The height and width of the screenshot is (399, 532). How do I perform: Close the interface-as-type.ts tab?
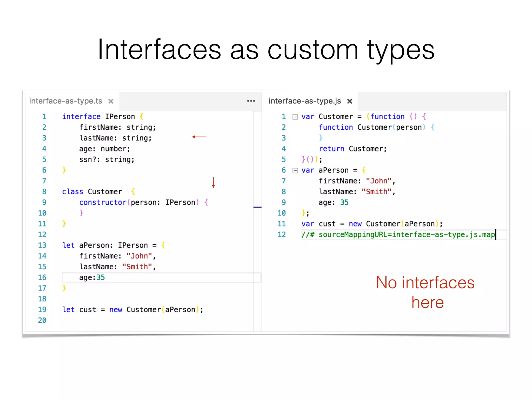111,101
